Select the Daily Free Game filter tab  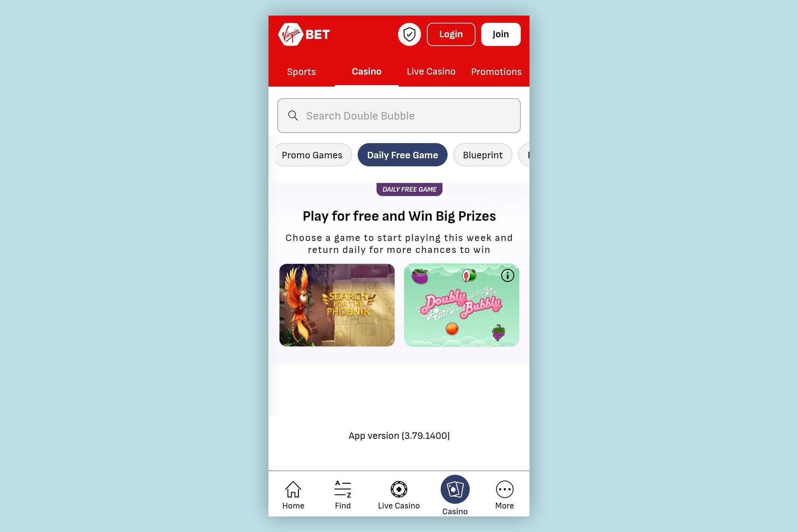tap(402, 155)
